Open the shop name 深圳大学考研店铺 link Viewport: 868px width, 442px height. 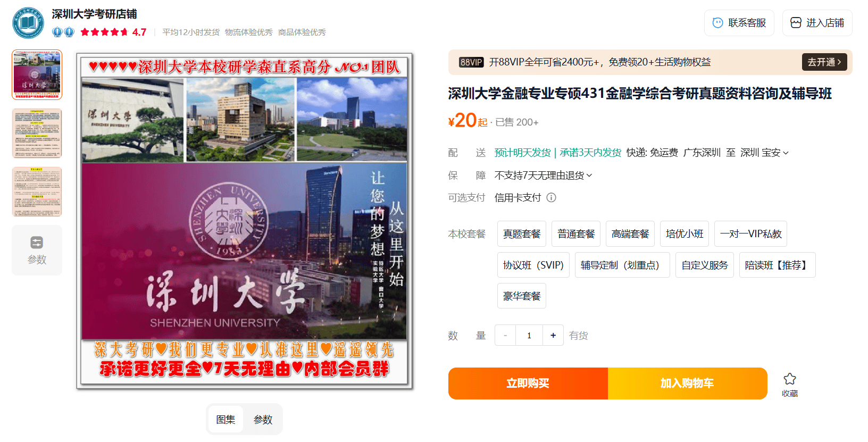94,14
